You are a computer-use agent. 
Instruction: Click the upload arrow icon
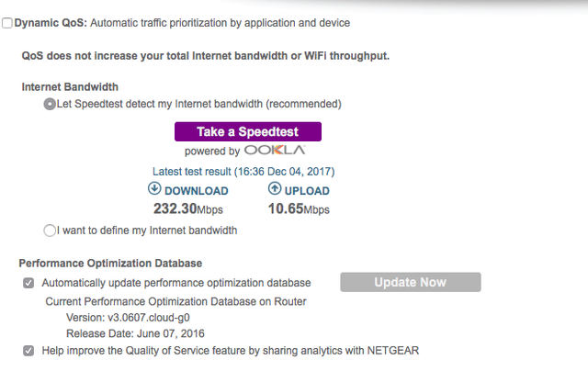[x=274, y=189]
